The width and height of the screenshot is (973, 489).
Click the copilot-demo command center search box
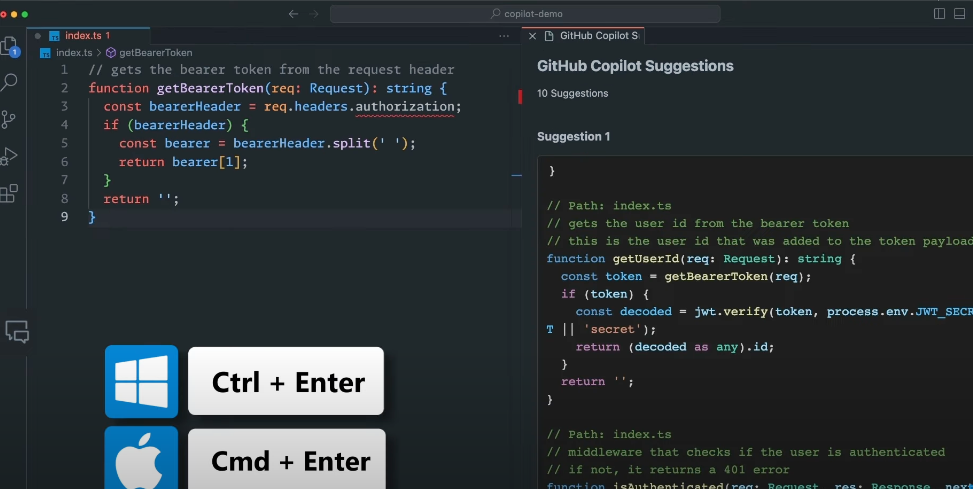click(x=525, y=14)
